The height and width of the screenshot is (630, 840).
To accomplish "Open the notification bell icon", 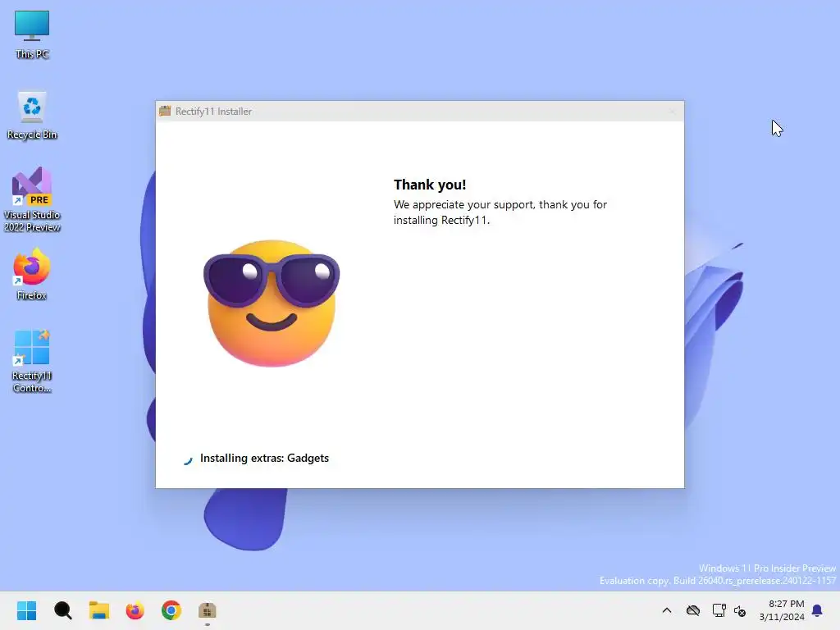I will click(818, 610).
